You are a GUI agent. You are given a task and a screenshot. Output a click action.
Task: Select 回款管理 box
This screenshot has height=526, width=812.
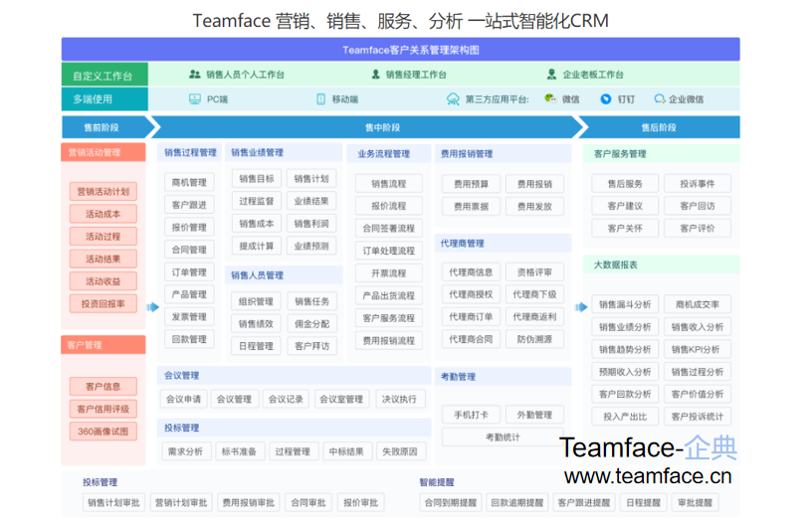[x=189, y=339]
